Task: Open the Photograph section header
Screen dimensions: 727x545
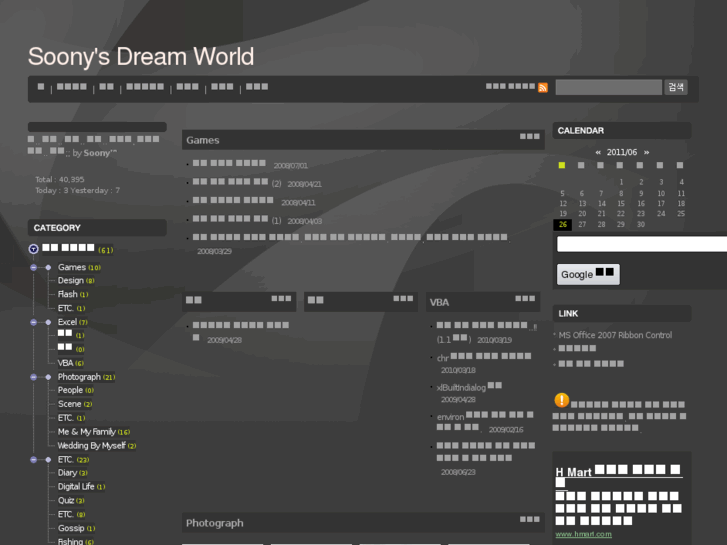Action: pyautogui.click(x=214, y=523)
